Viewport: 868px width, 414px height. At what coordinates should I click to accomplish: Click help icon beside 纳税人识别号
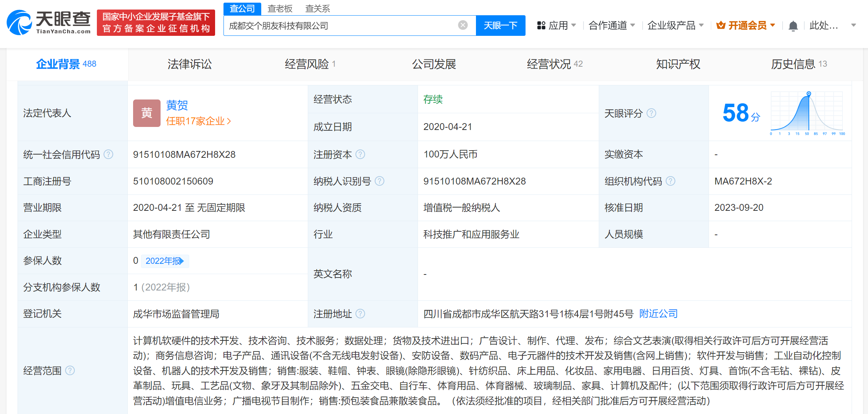pos(379,181)
